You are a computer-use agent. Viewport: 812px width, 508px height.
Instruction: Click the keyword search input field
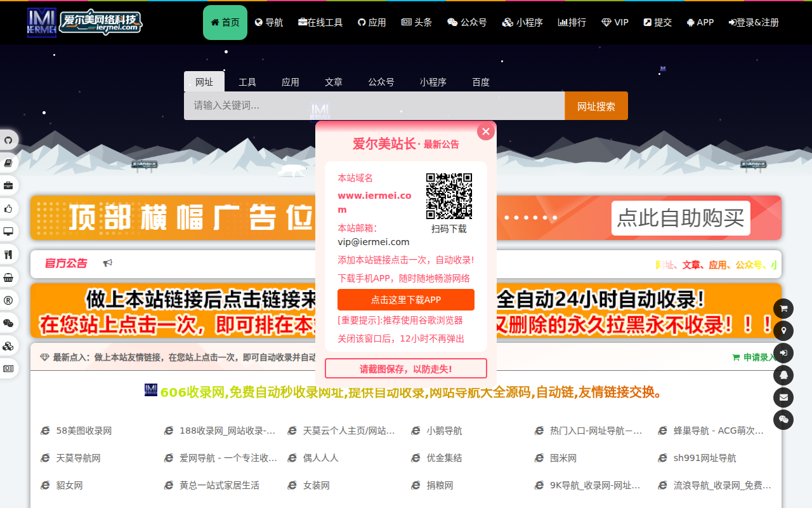[374, 105]
